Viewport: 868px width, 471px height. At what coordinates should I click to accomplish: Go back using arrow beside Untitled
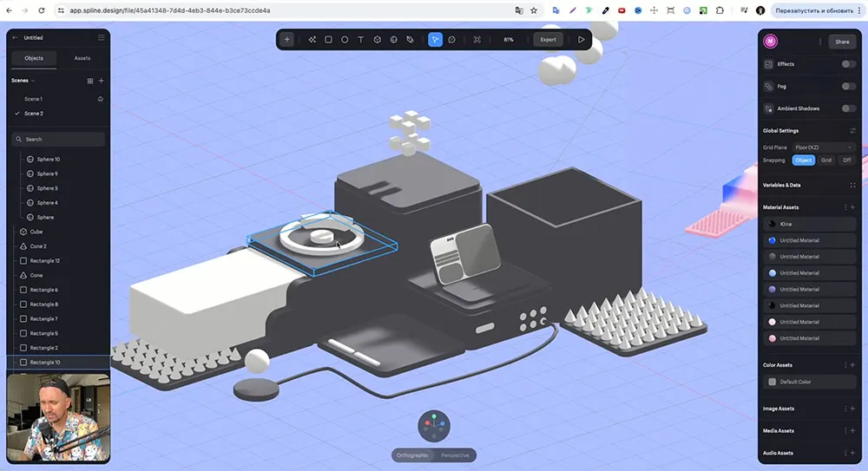tap(15, 37)
